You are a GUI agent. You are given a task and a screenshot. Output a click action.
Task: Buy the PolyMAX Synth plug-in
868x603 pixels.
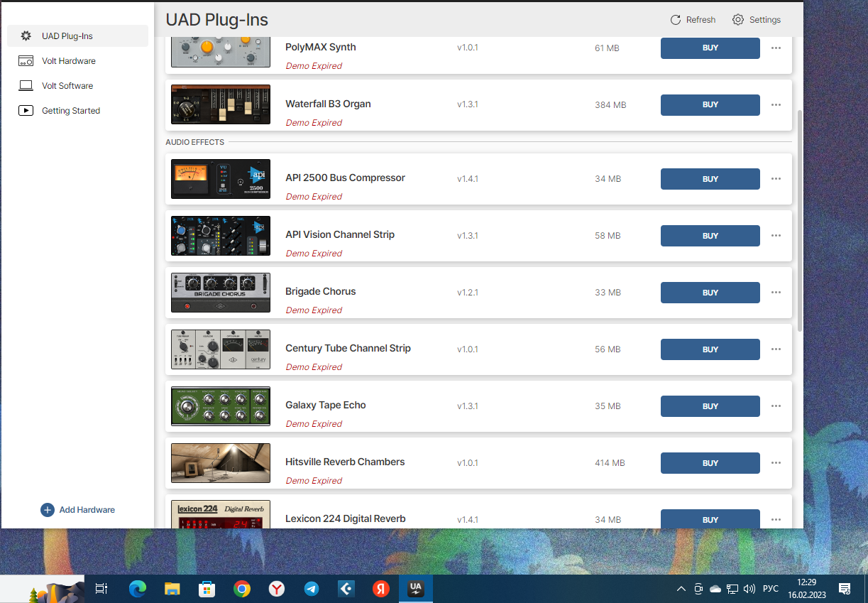710,48
